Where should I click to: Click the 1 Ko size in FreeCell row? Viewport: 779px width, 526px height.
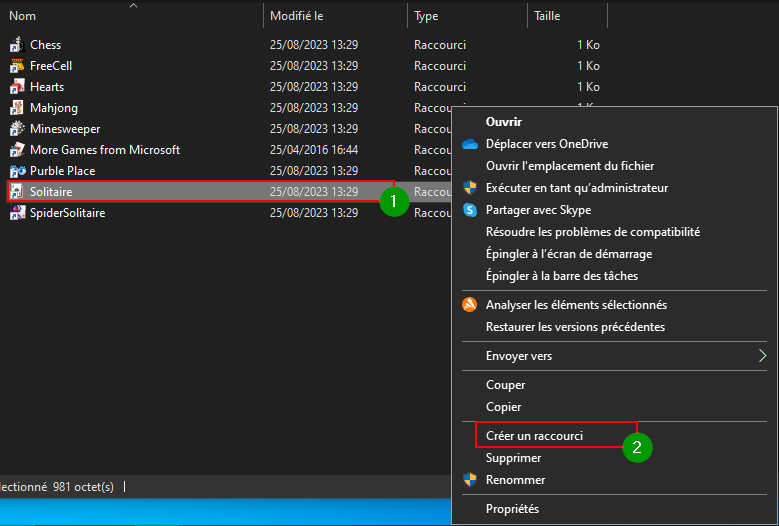pyautogui.click(x=588, y=66)
